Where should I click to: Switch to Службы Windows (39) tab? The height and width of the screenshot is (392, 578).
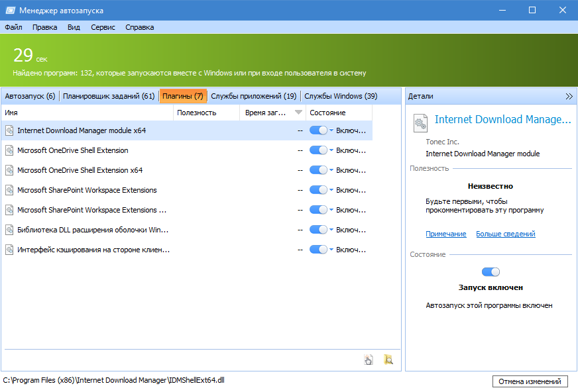click(x=341, y=96)
